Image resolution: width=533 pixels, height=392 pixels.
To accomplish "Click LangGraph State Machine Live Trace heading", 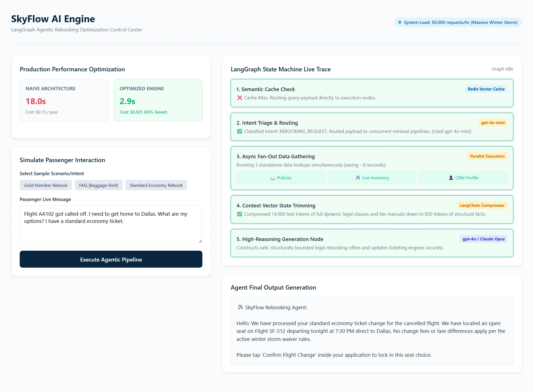I will click(x=281, y=69).
